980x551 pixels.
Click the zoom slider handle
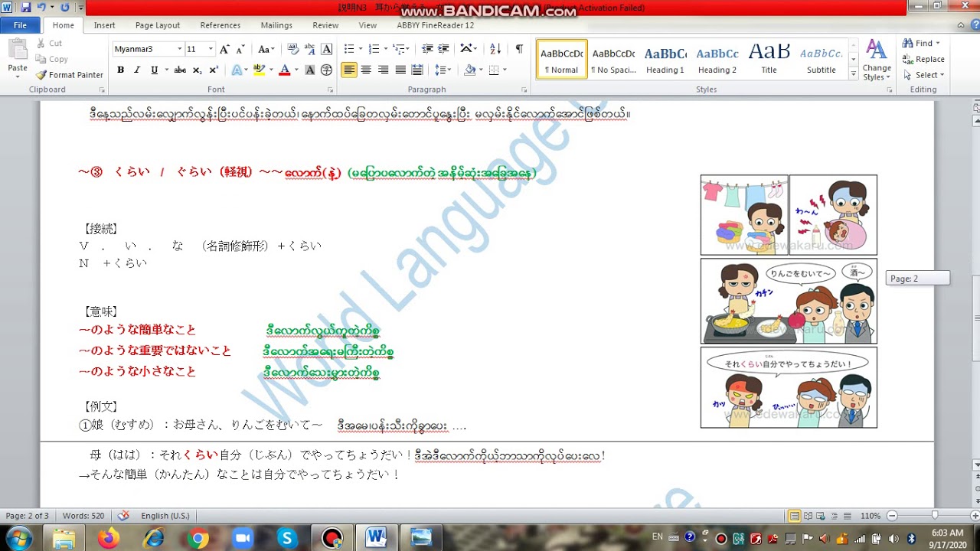tap(935, 516)
